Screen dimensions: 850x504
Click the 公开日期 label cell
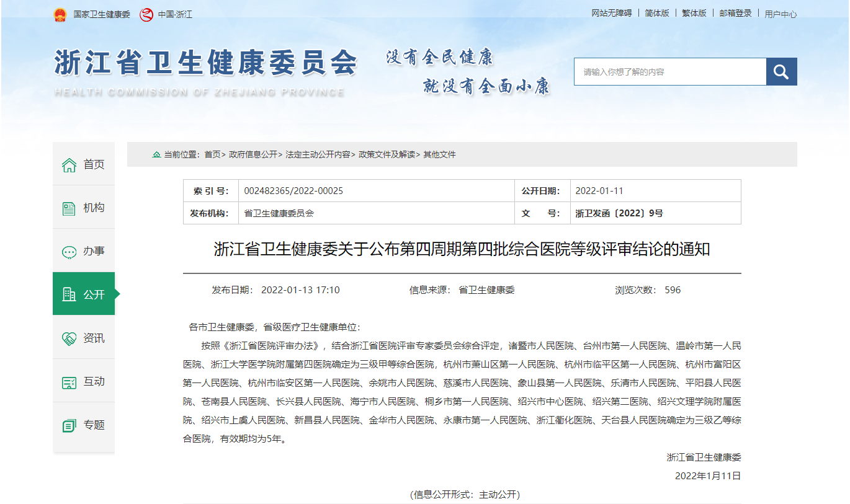coord(542,191)
